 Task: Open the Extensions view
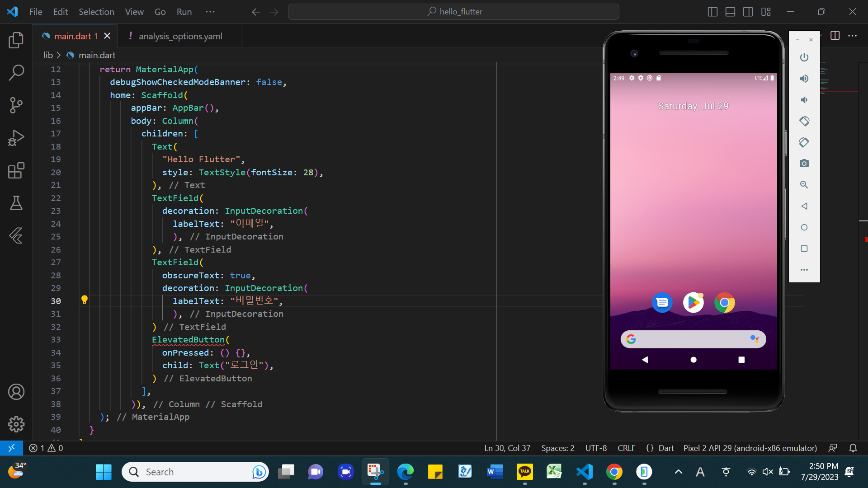pos(16,170)
